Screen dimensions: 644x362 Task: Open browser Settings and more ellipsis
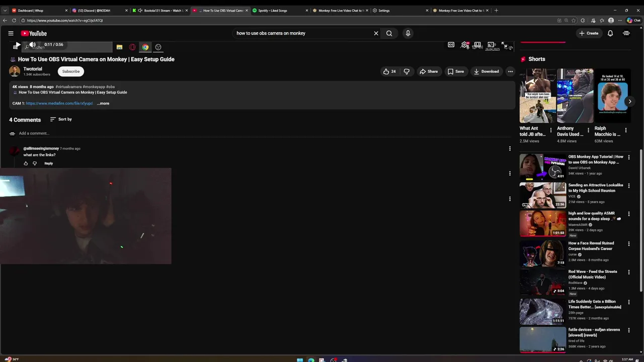point(620,21)
